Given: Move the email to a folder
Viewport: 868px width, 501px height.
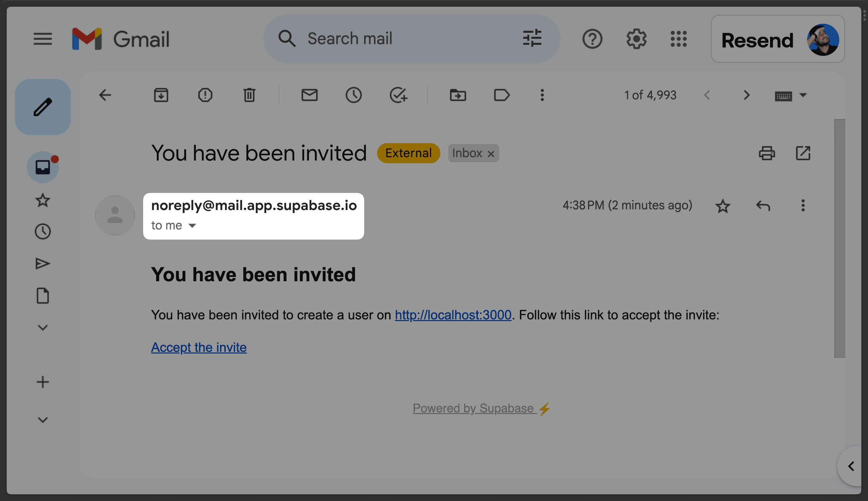Looking at the screenshot, I should (x=457, y=95).
